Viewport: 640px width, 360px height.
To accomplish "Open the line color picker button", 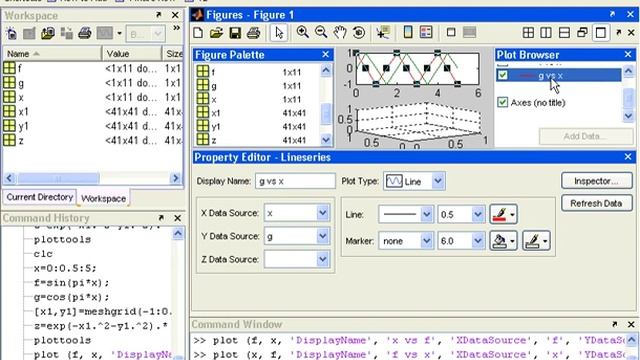I will click(x=504, y=214).
